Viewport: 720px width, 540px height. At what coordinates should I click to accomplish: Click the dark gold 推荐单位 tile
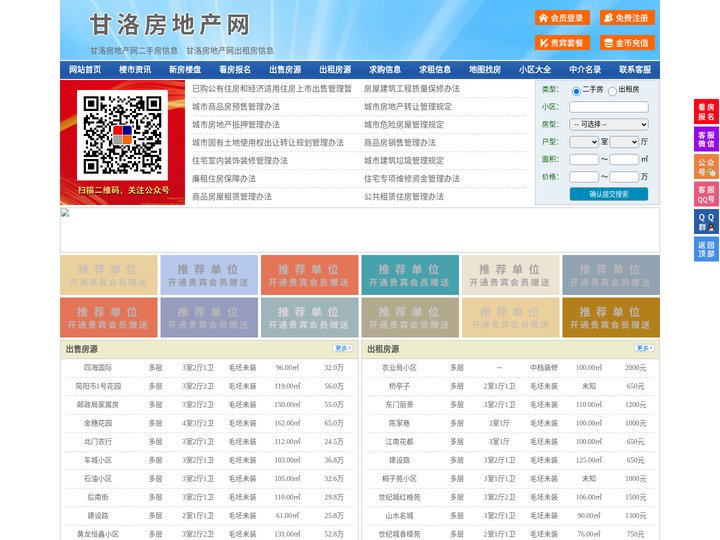(611, 318)
